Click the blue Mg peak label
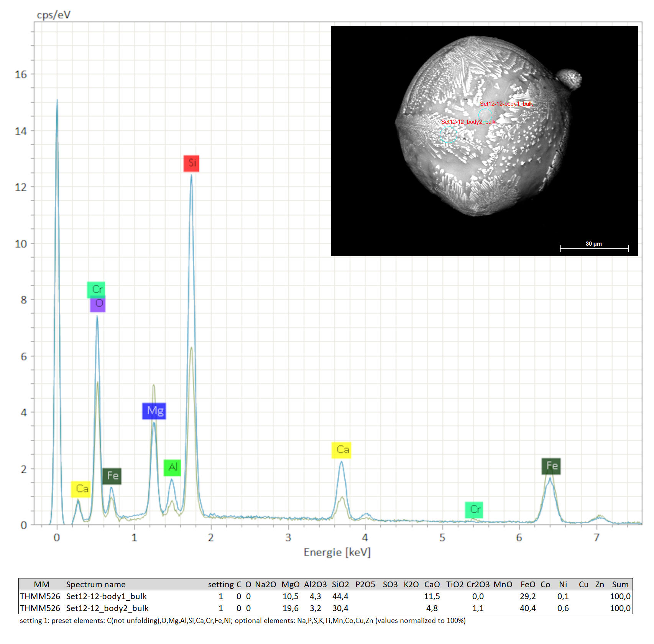The image size is (654, 644). click(154, 411)
